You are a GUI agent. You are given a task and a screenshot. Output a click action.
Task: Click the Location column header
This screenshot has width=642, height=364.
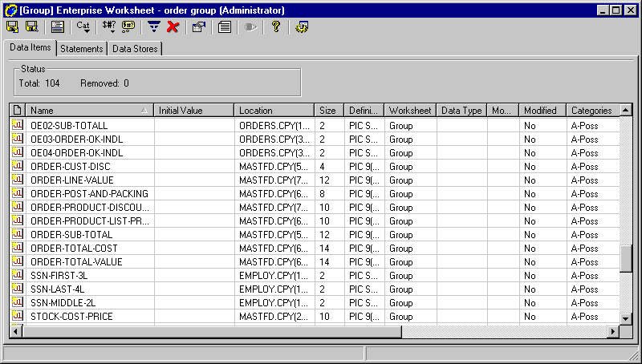[274, 111]
